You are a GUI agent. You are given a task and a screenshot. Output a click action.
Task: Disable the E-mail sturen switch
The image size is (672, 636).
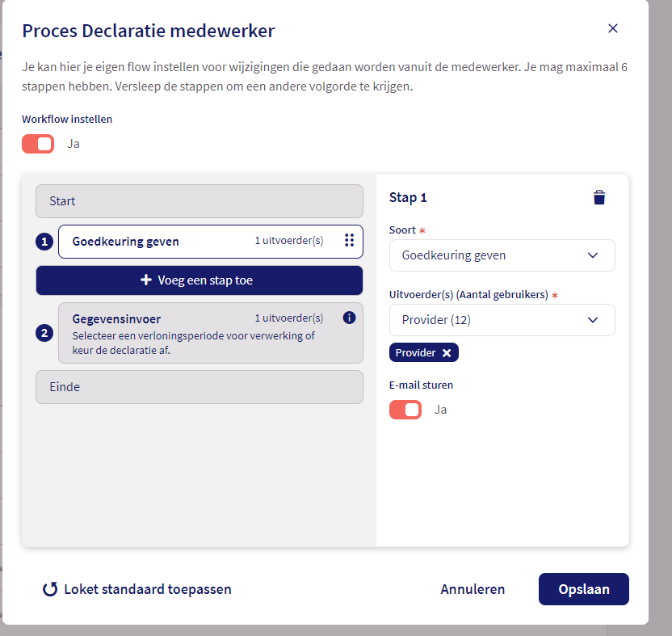405,410
